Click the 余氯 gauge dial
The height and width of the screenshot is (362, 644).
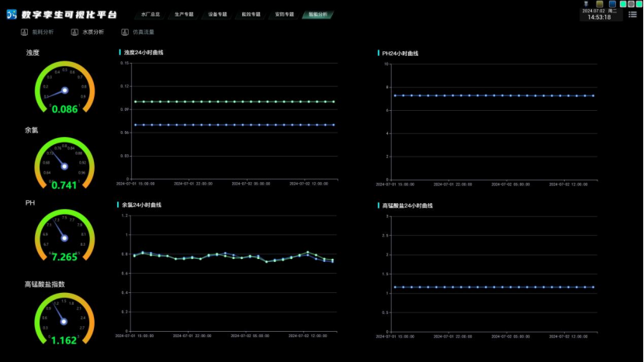point(64,163)
